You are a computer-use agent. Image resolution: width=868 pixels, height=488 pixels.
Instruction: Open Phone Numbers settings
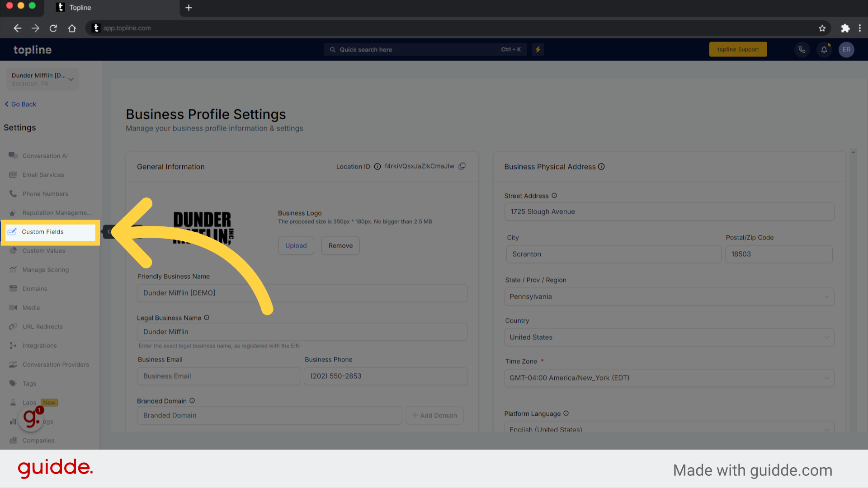45,194
